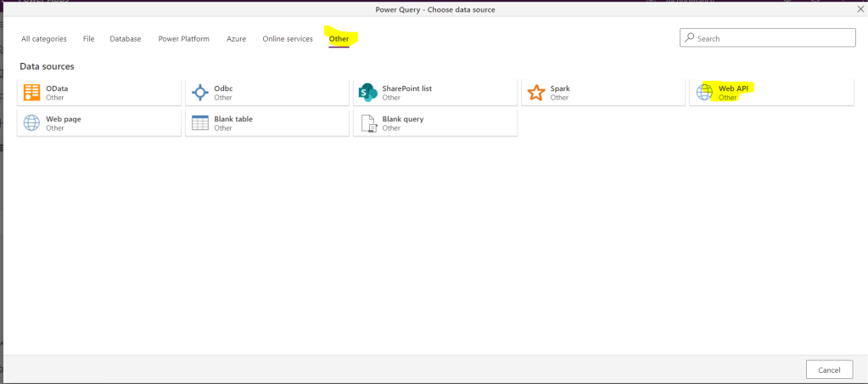Viewport: 868px width, 384px height.
Task: Select the Blank table grid icon
Action: 200,123
